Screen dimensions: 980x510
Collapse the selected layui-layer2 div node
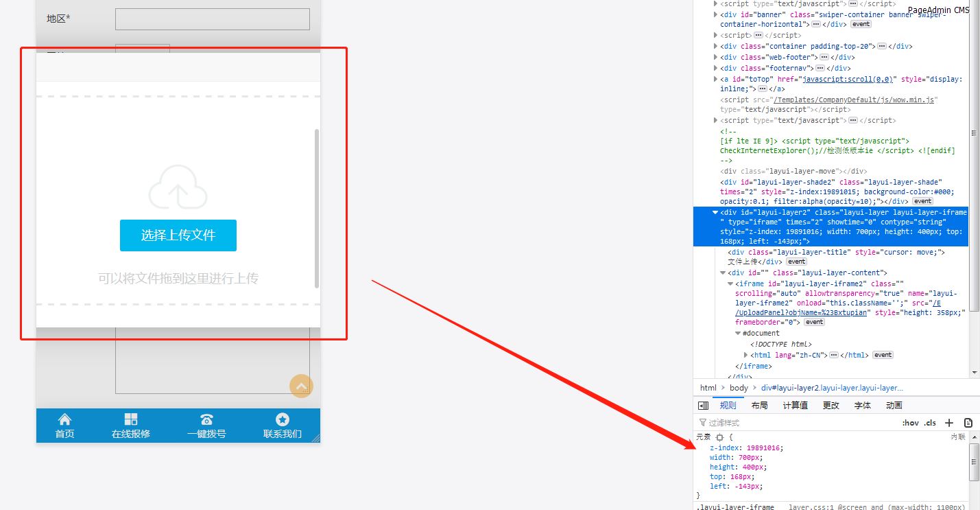coord(716,212)
